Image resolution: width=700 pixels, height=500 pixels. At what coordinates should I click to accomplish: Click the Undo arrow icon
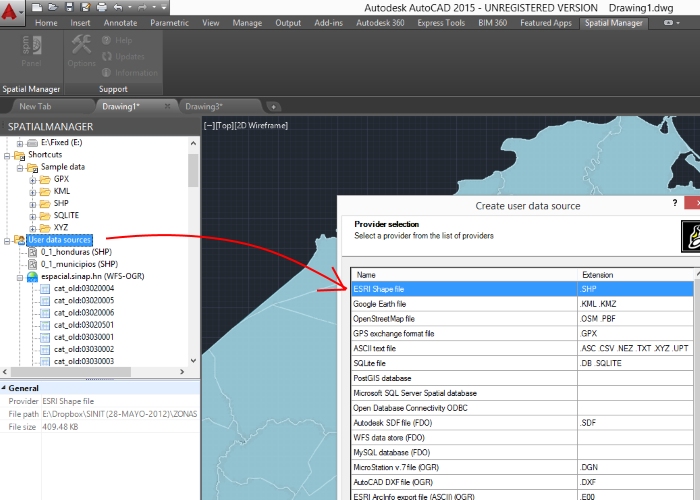pos(118,7)
